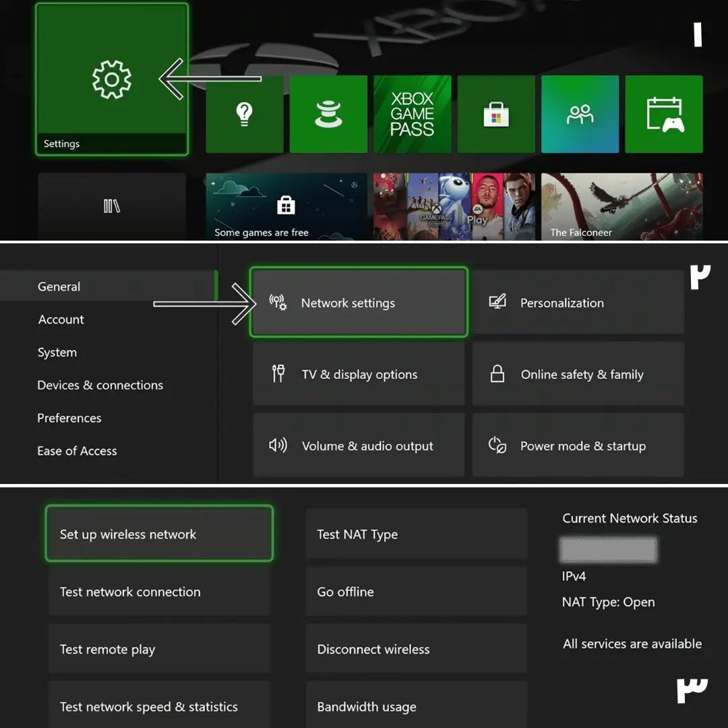Viewport: 728px width, 728px height.
Task: Open the calendar controller events tile
Action: click(664, 114)
